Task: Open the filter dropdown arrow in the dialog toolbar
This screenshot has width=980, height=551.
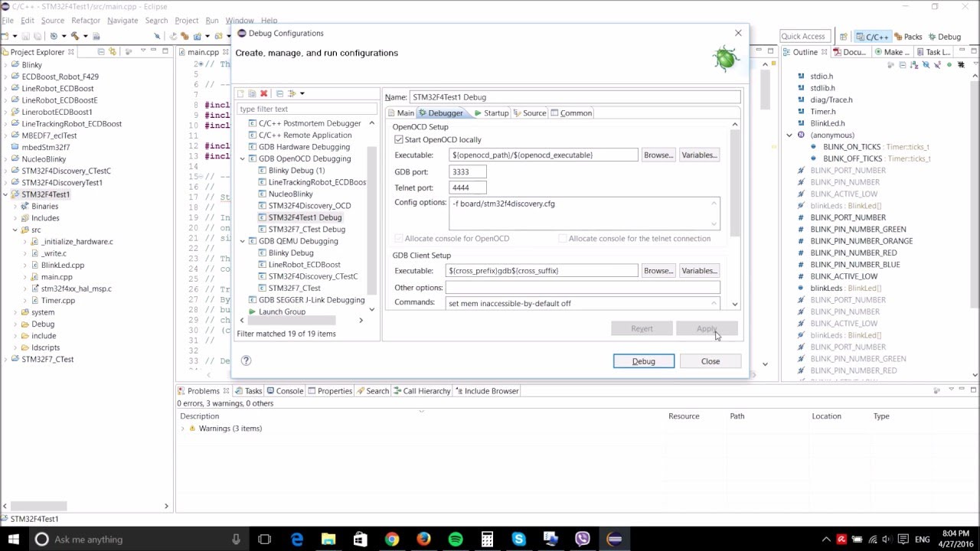Action: (302, 93)
